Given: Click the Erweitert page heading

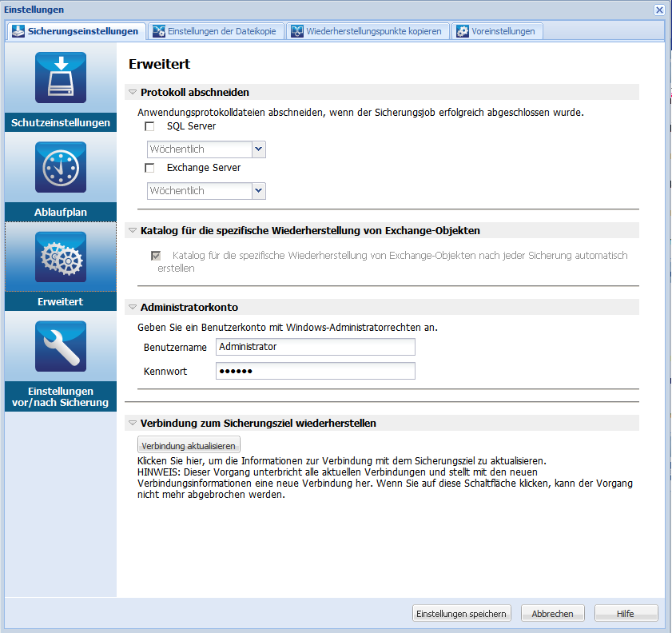Looking at the screenshot, I should 160,64.
